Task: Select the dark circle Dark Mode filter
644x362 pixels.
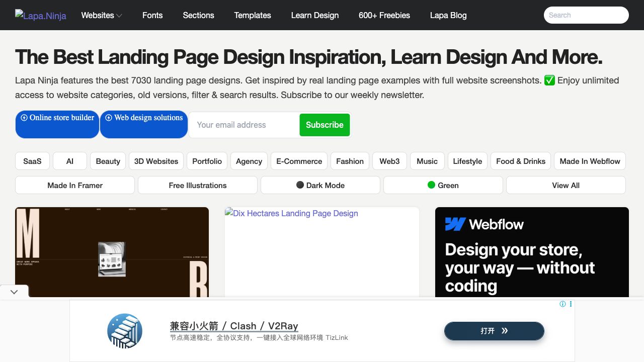Action: tap(320, 185)
